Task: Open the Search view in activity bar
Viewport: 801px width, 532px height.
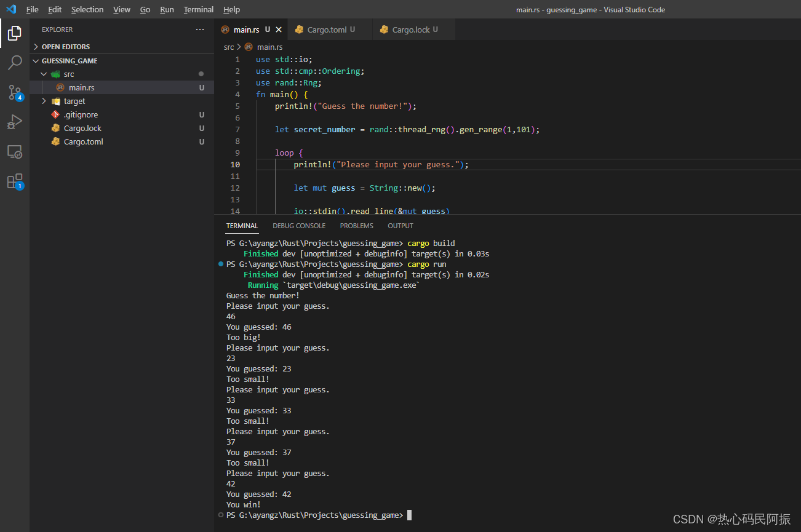Action: 15,63
